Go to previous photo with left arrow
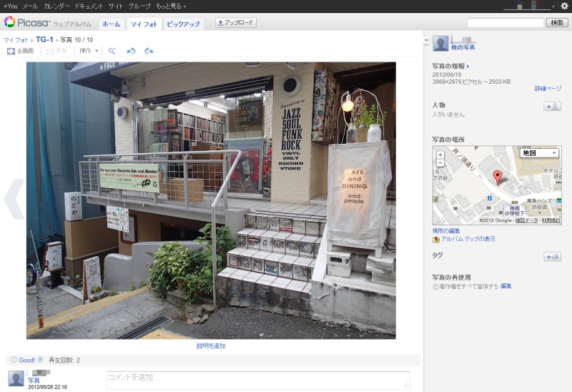The width and height of the screenshot is (572, 392). (14, 199)
